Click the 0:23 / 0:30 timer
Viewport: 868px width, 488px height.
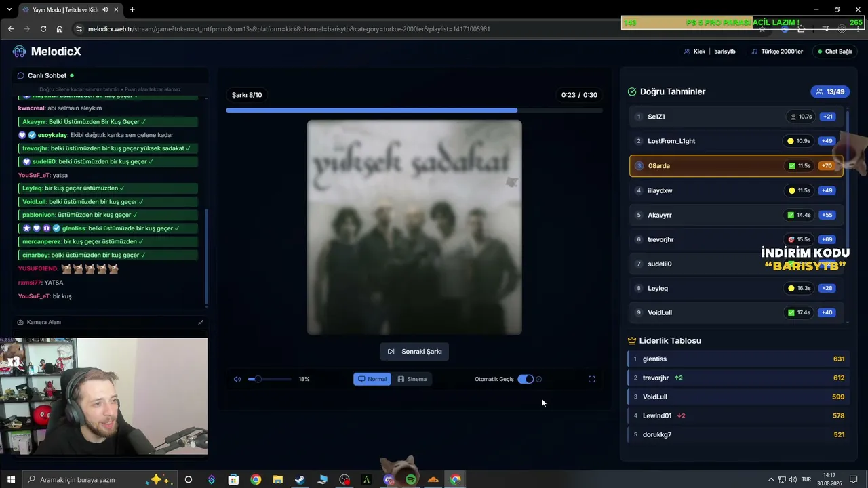579,95
